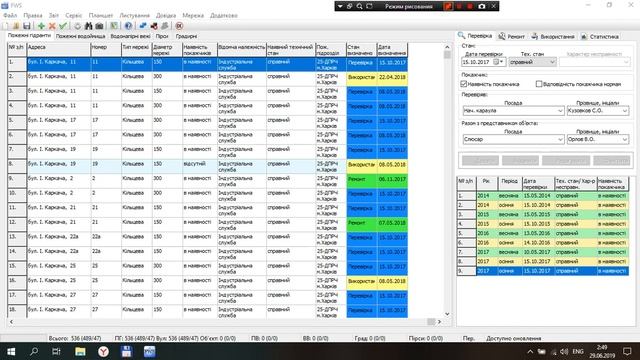Screen dimensions: 640x360
Task: Click the blue network connection icon
Action: 143,26
